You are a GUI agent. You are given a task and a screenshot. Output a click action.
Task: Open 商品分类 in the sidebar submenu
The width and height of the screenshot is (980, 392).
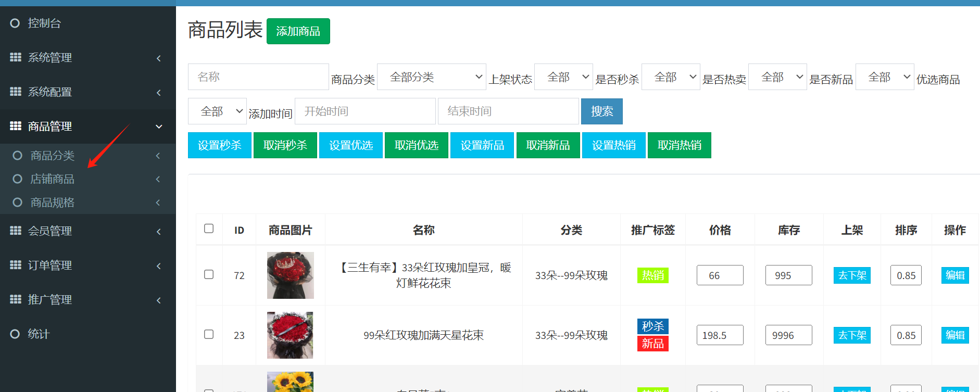click(52, 156)
